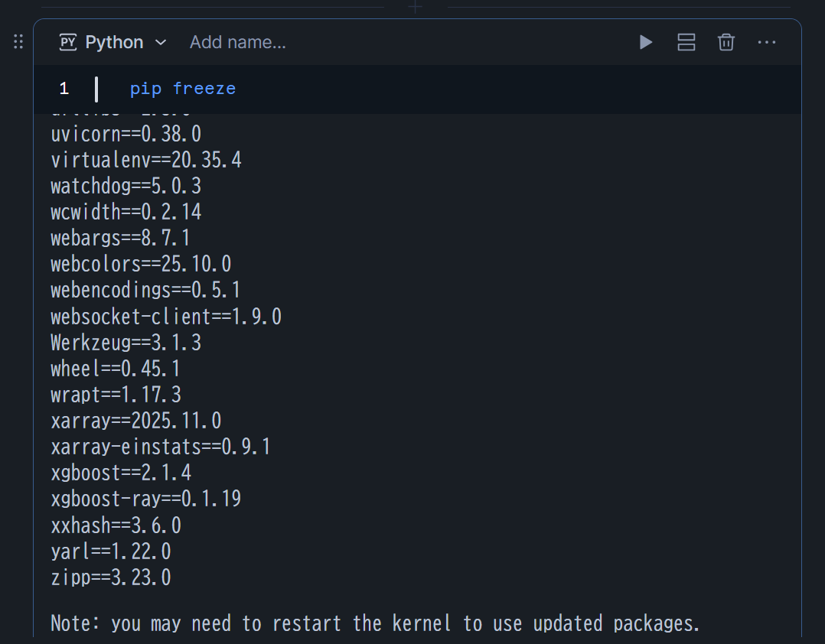Viewport: 825px width, 644px height.
Task: Click the PY language icon
Action: point(69,43)
